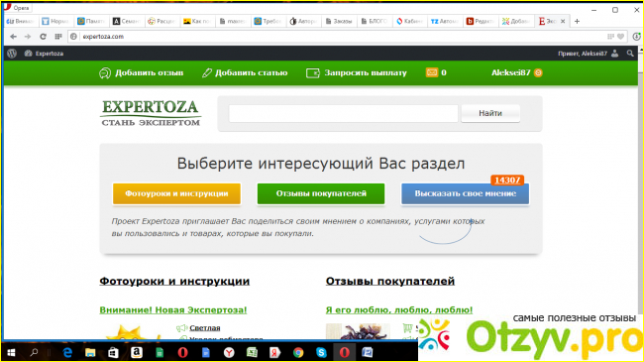Launch Yandex Browser from taskbar

tap(229, 352)
